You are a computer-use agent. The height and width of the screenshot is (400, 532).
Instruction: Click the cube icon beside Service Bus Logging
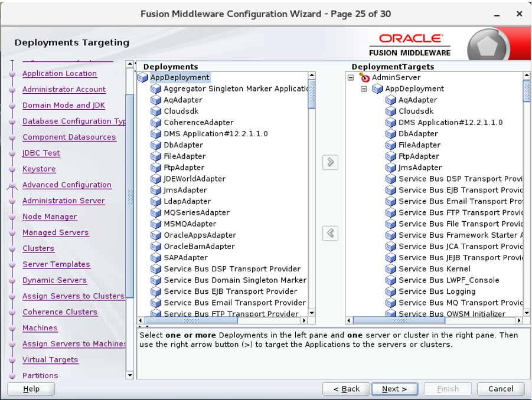point(391,291)
